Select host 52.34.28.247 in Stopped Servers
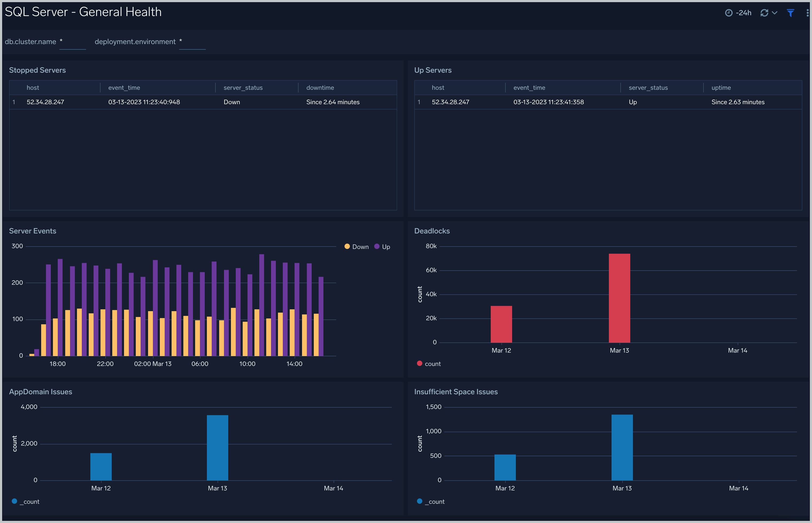812x523 pixels. pos(45,102)
